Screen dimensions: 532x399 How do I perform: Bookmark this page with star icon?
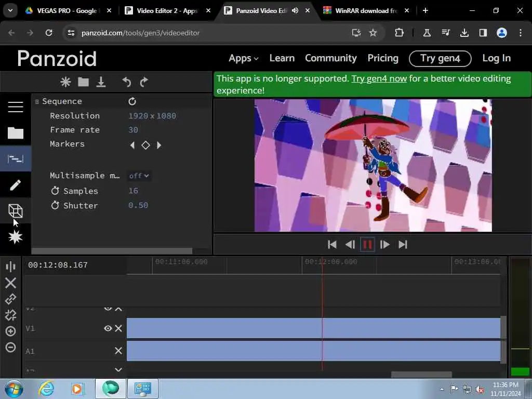pyautogui.click(x=373, y=33)
